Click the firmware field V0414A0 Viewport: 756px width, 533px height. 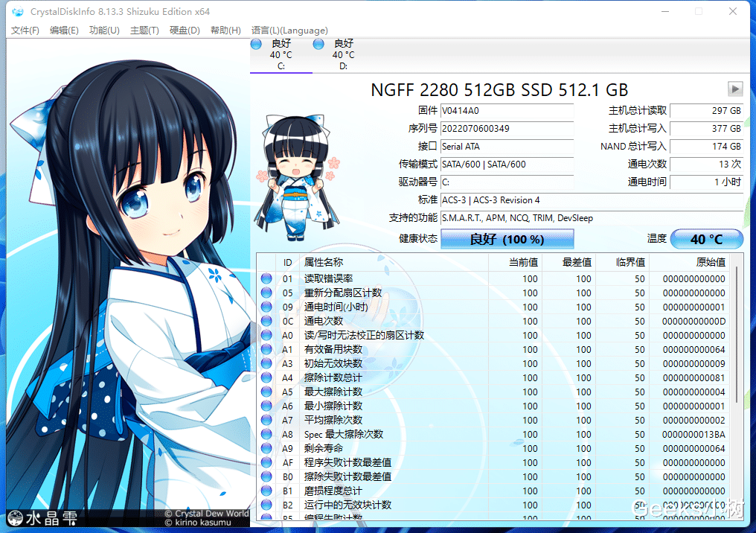(507, 111)
